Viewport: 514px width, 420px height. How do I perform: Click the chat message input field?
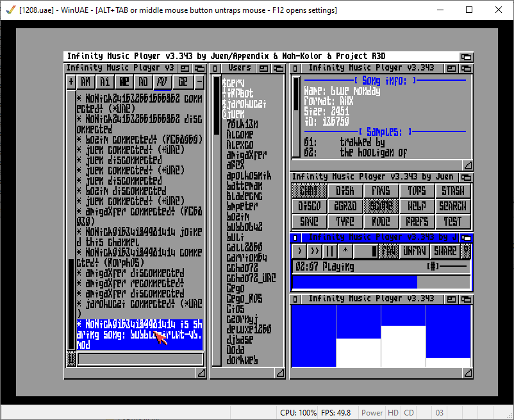tap(140, 359)
